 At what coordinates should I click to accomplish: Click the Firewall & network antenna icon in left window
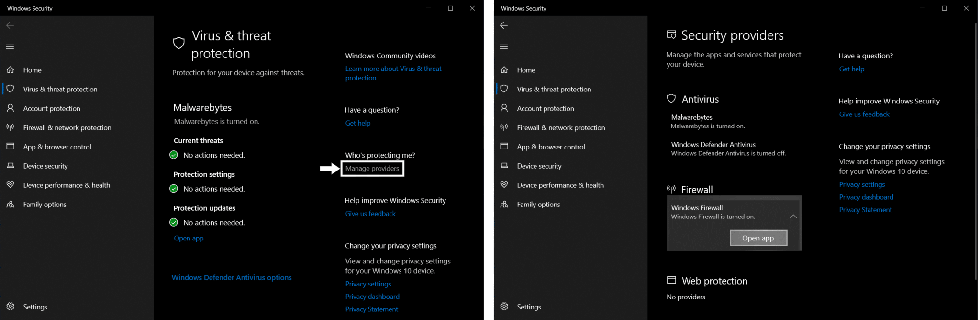click(x=10, y=127)
